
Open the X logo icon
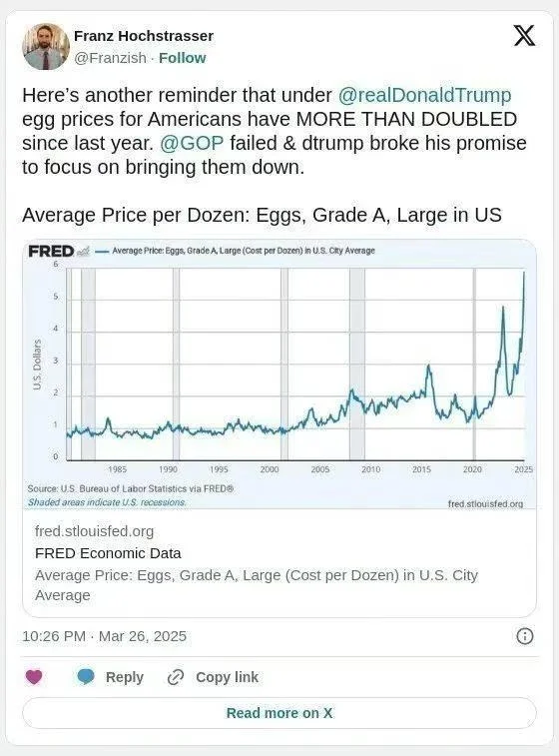tap(524, 36)
